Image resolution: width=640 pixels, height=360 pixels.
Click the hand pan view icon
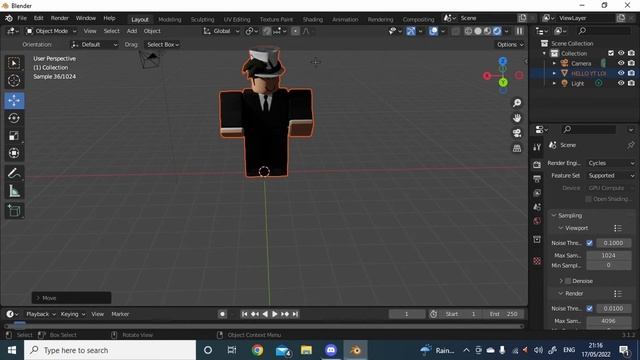517,118
